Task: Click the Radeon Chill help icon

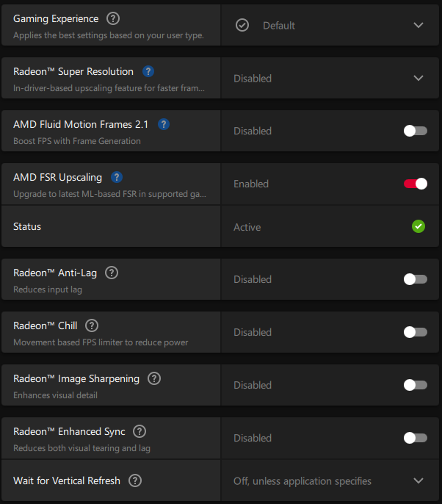Action: (92, 325)
